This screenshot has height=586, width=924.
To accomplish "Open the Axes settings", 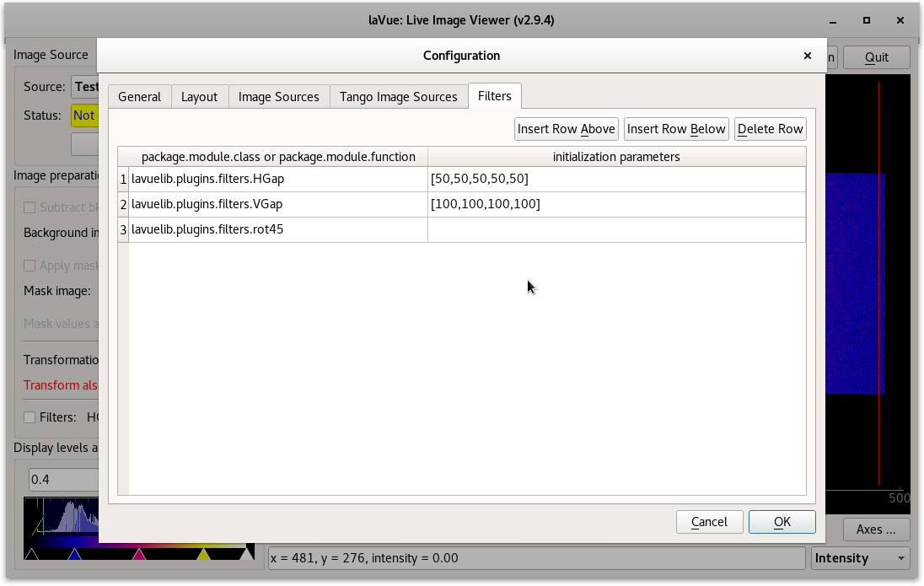I will point(876,529).
